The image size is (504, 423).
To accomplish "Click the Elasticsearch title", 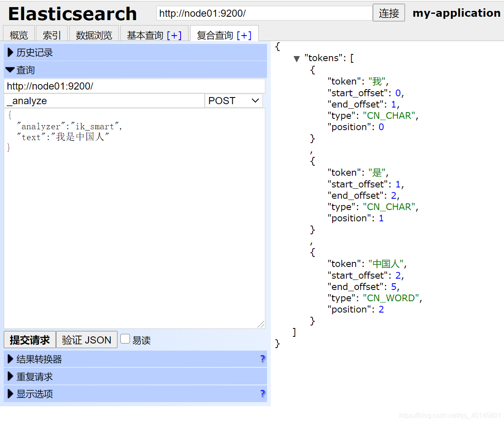I will [x=72, y=14].
